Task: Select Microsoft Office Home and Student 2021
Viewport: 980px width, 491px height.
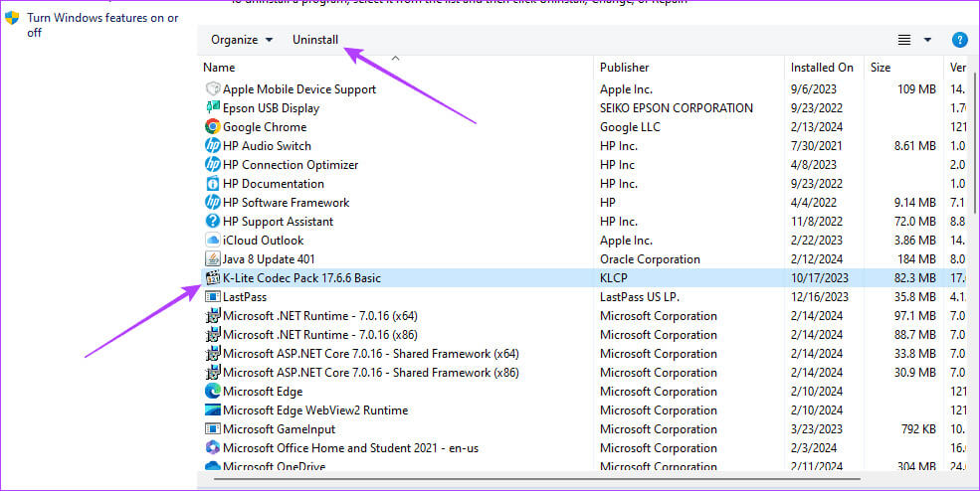Action: [x=350, y=448]
